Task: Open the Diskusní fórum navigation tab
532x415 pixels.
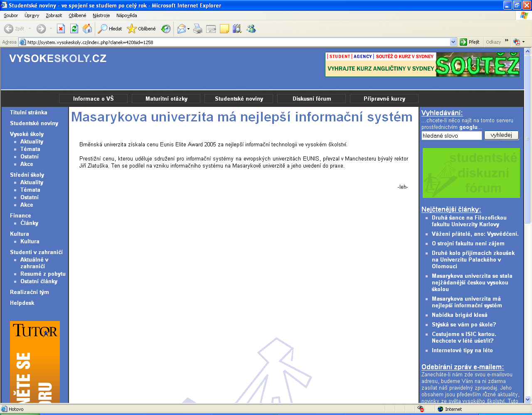Action: tap(312, 99)
